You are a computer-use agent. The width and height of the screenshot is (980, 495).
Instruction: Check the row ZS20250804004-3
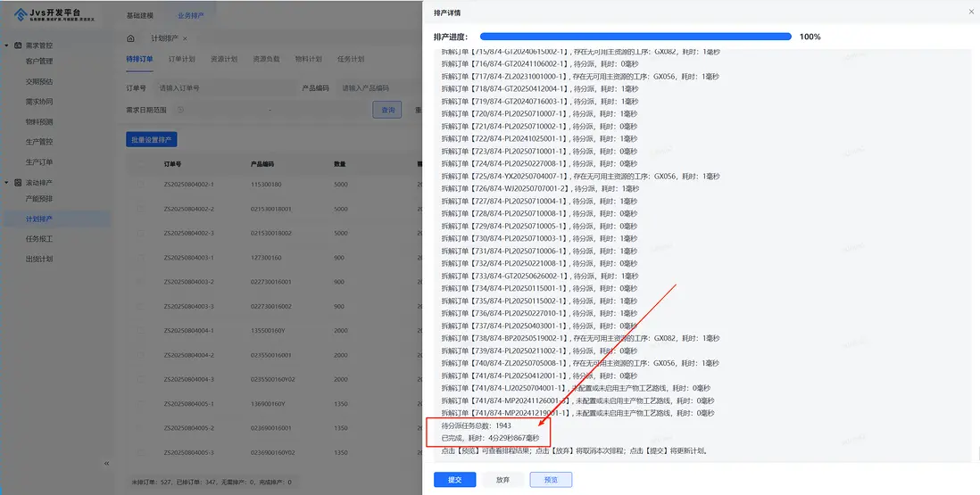[140, 379]
